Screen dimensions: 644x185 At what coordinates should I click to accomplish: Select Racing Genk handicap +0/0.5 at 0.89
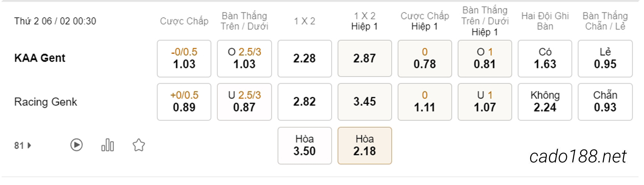point(184,102)
